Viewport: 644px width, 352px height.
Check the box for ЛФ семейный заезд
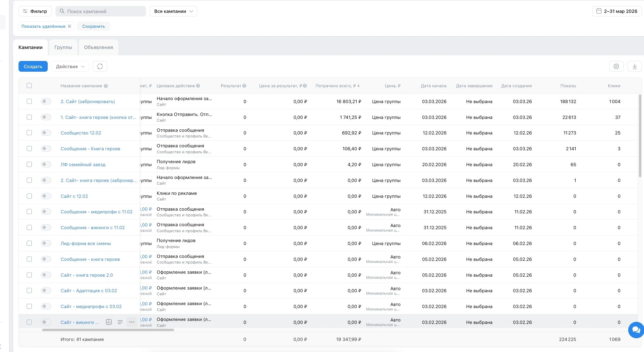[x=29, y=164]
